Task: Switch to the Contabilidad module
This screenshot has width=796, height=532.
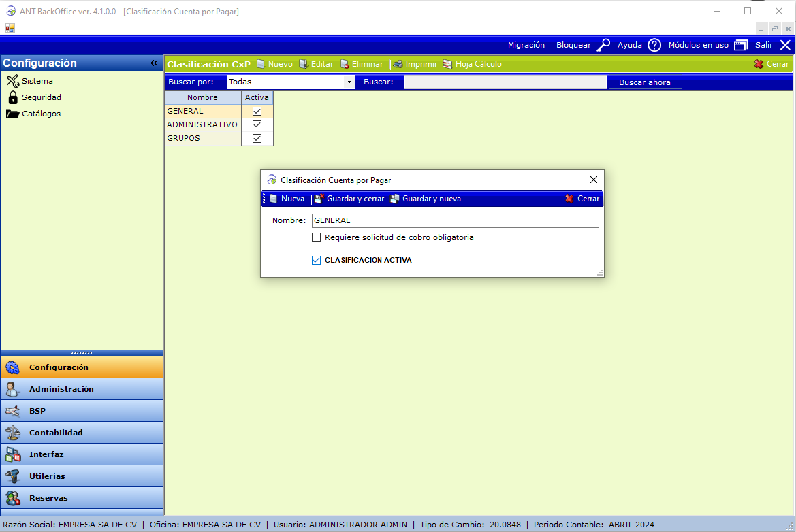Action: pos(56,433)
